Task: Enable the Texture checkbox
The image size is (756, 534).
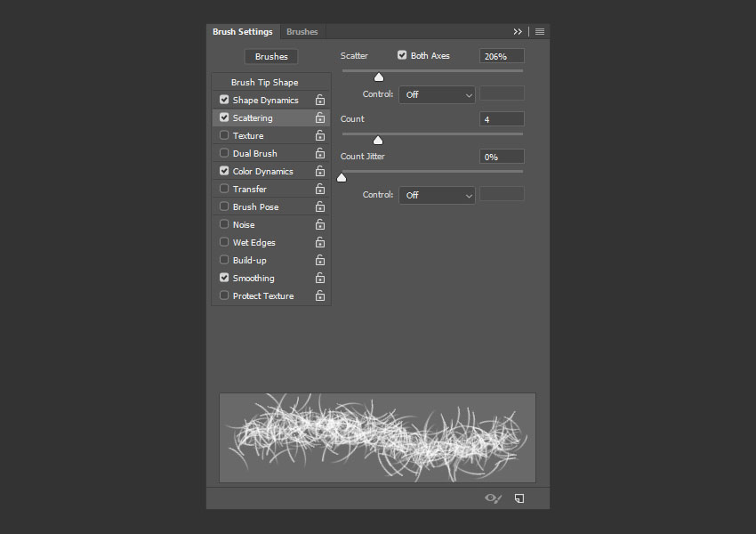Action: pos(224,135)
